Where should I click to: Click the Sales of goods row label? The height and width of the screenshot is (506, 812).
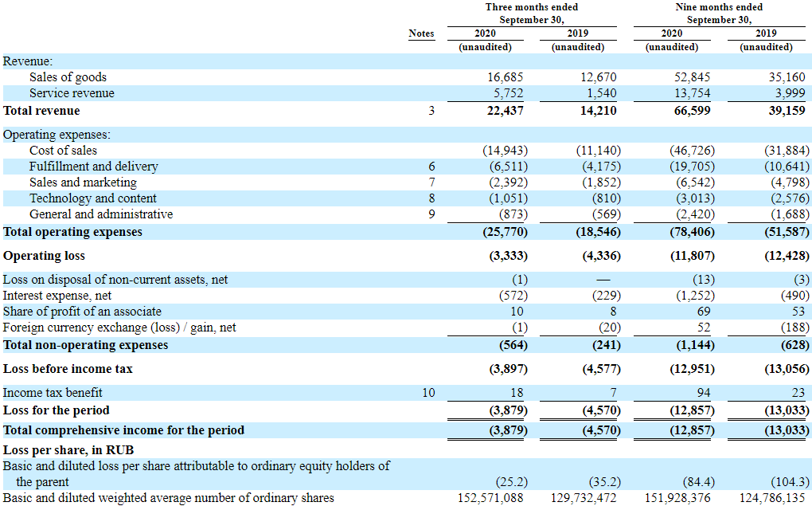coord(68,77)
